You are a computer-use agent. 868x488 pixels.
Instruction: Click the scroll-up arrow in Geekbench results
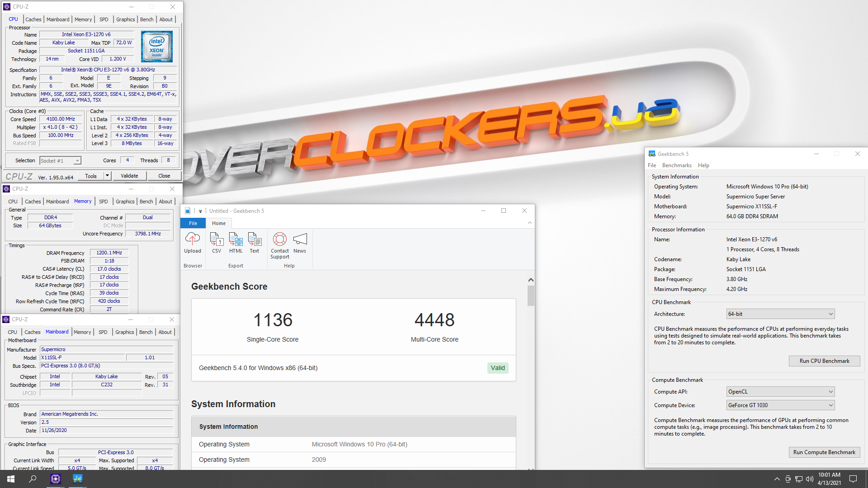pyautogui.click(x=531, y=280)
